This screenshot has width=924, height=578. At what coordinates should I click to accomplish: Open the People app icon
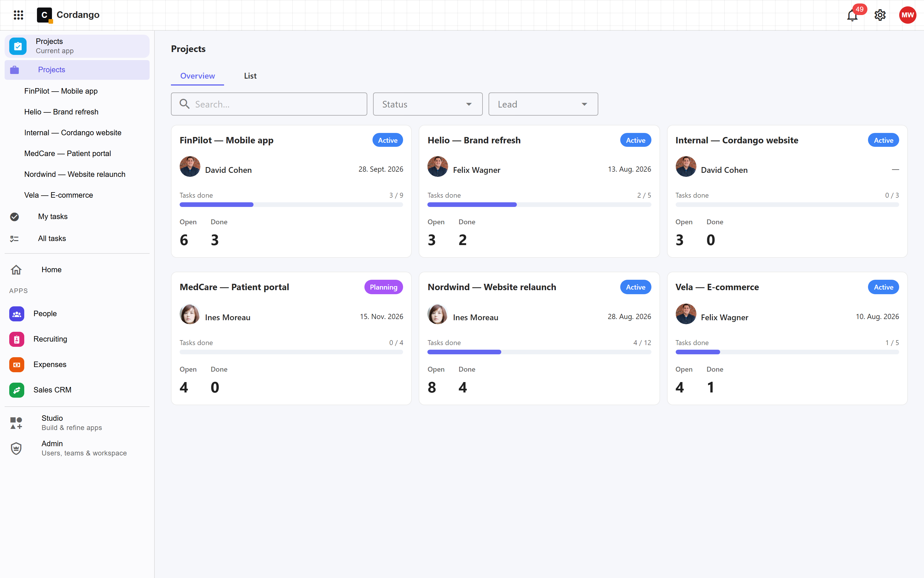(x=17, y=314)
